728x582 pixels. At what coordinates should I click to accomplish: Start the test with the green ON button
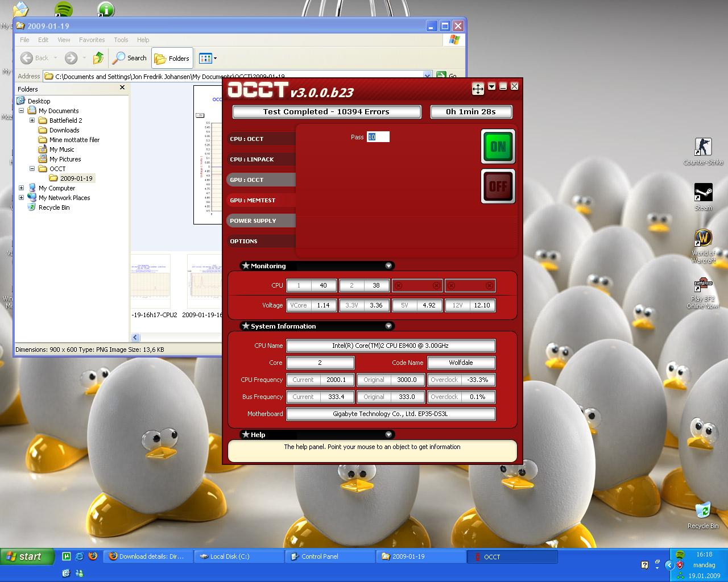pos(498,147)
